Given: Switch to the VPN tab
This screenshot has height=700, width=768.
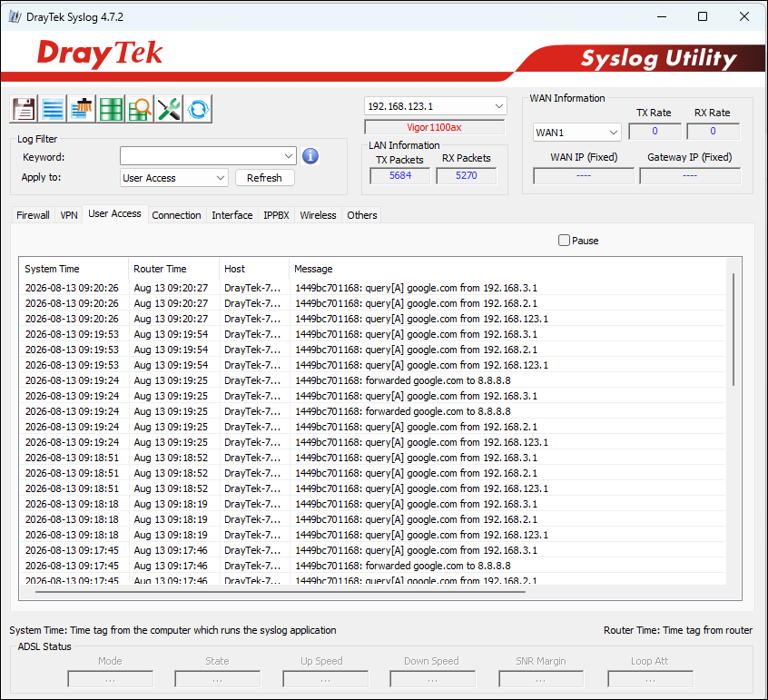Looking at the screenshot, I should pyautogui.click(x=69, y=215).
